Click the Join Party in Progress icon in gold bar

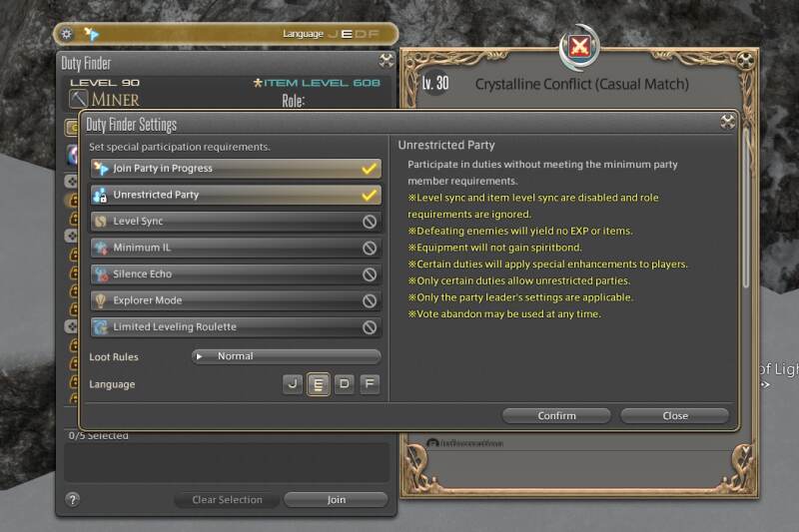[91, 34]
